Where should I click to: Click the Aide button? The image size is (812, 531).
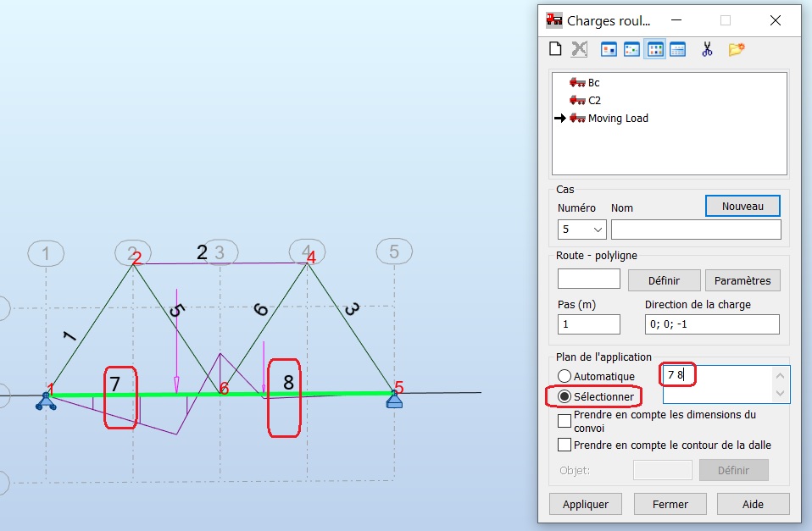point(753,504)
